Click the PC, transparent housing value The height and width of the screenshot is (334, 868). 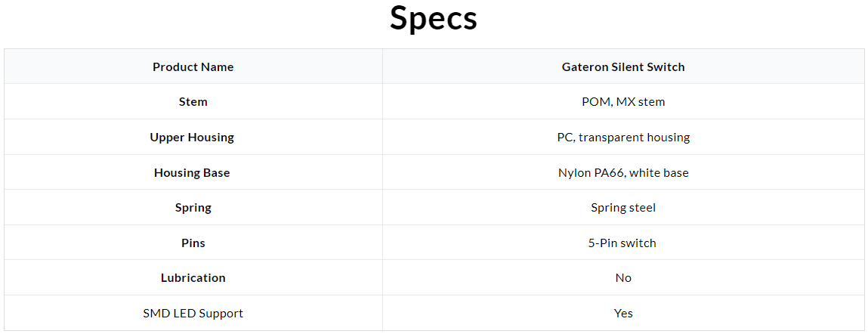(623, 138)
